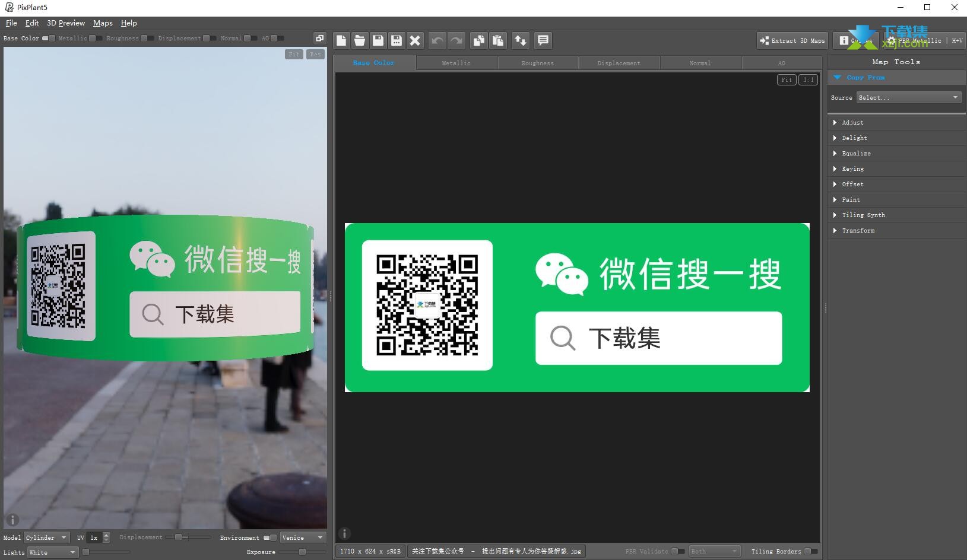Toggle AO map in the 3D preview

click(277, 39)
